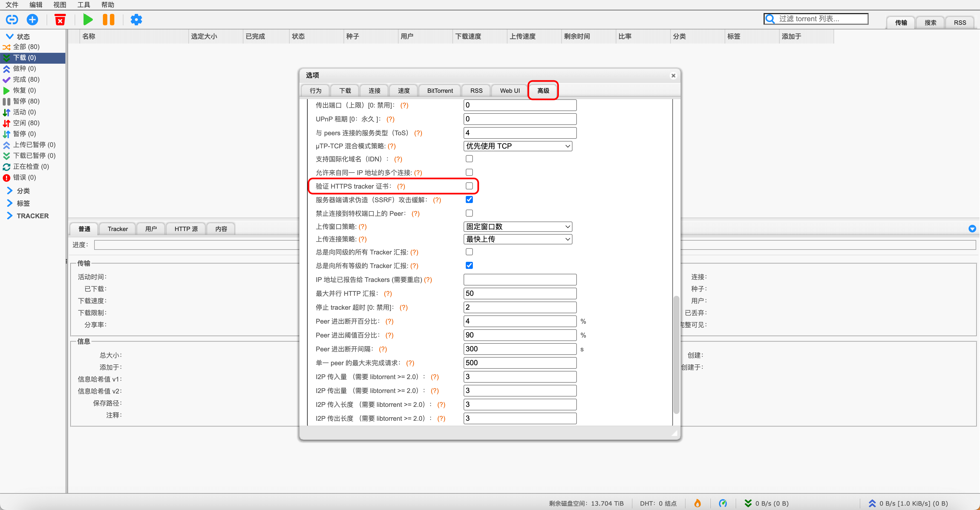Select the 正在检查 (0) filter
The width and height of the screenshot is (980, 510).
tap(33, 167)
